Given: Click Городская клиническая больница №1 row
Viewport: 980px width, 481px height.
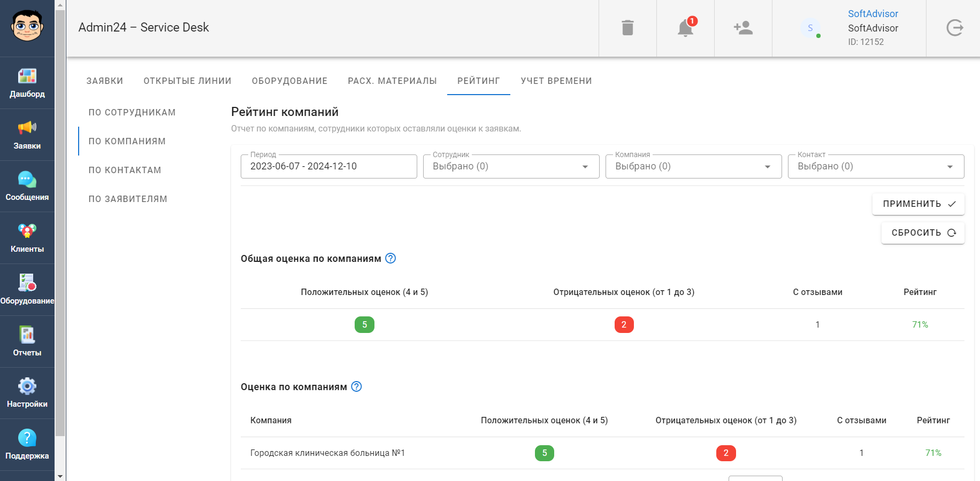Looking at the screenshot, I should point(602,453).
